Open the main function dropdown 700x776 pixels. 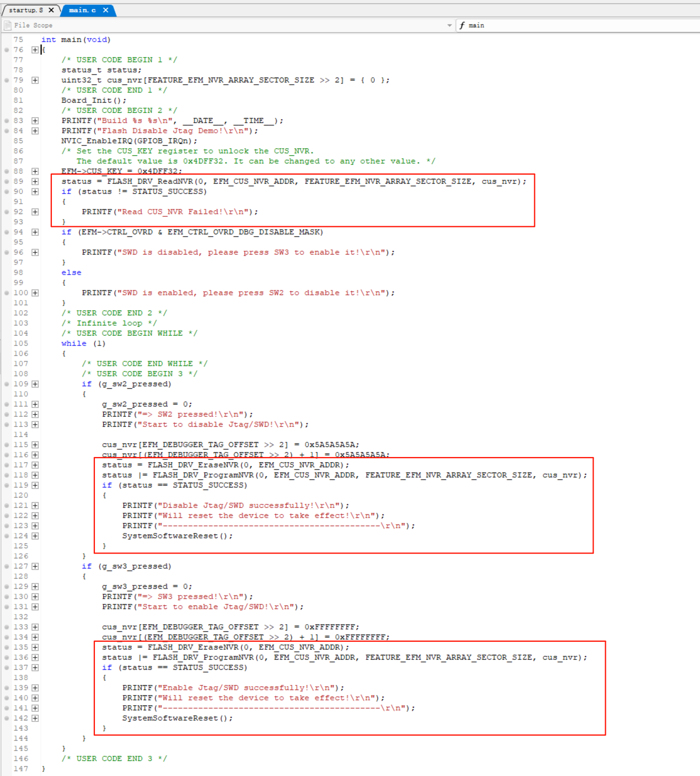[578, 25]
